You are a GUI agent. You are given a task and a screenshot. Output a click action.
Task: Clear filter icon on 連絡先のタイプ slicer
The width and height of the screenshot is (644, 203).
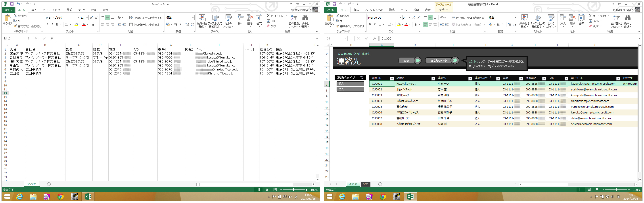tap(362, 78)
